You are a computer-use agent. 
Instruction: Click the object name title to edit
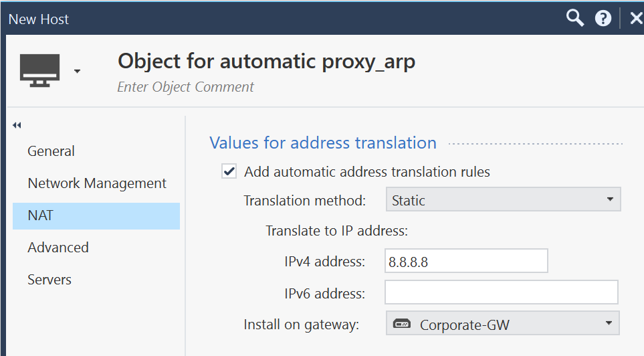[x=266, y=61]
